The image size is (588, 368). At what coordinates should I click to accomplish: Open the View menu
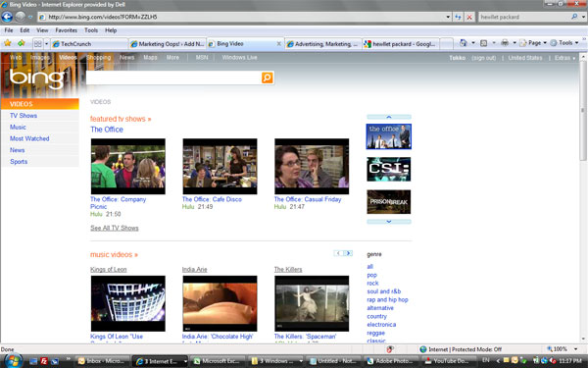[42, 30]
